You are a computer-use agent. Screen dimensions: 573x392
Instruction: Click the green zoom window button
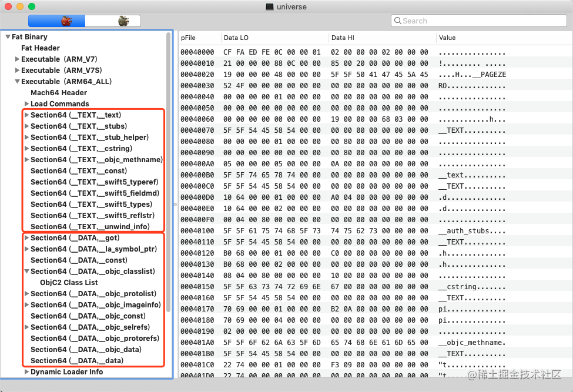pos(32,6)
